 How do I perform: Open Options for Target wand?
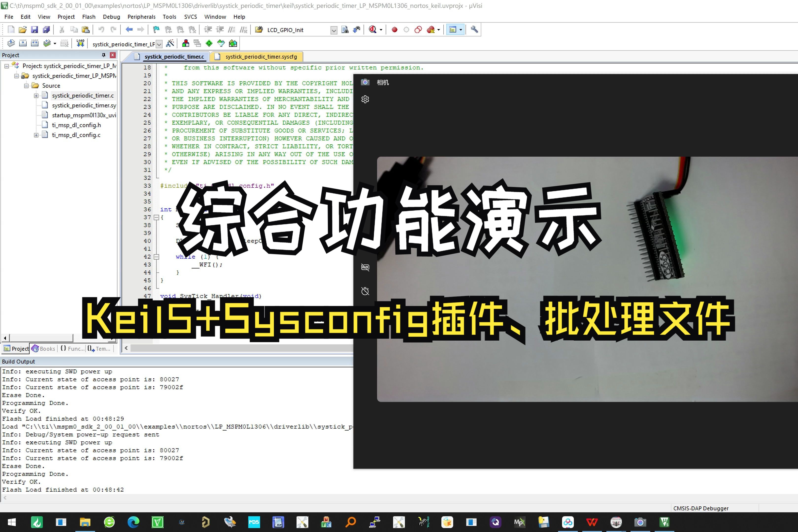tap(170, 43)
